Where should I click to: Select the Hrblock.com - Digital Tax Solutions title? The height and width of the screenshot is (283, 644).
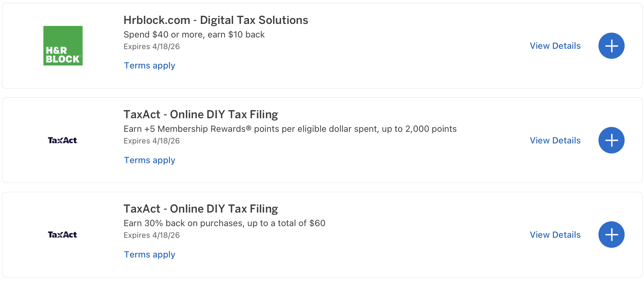tap(215, 20)
